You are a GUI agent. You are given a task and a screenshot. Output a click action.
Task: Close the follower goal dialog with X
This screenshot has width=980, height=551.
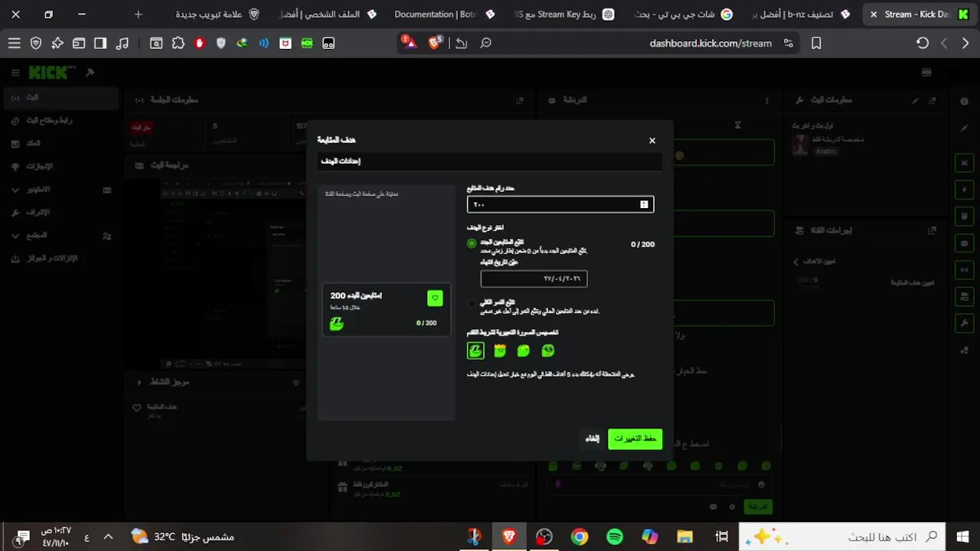[652, 141]
